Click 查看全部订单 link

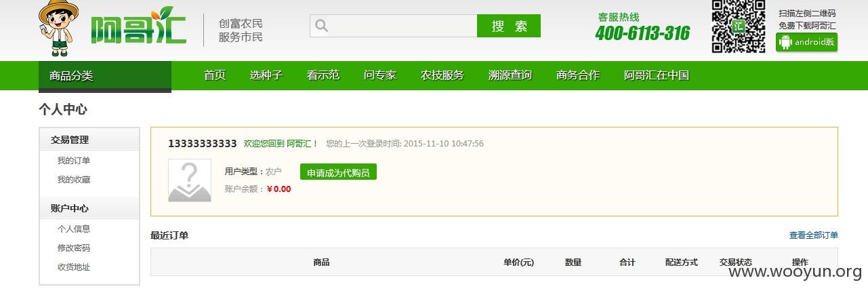point(814,235)
